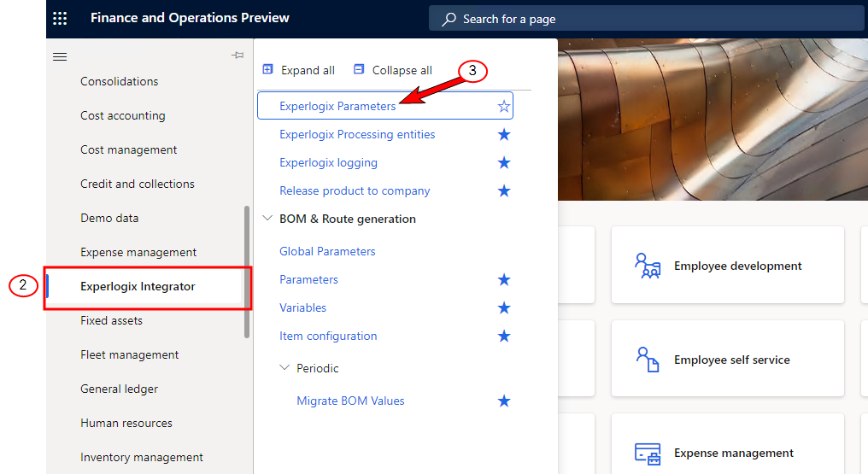Open the Expense management tile icon
This screenshot has height=474, width=868.
(647, 454)
